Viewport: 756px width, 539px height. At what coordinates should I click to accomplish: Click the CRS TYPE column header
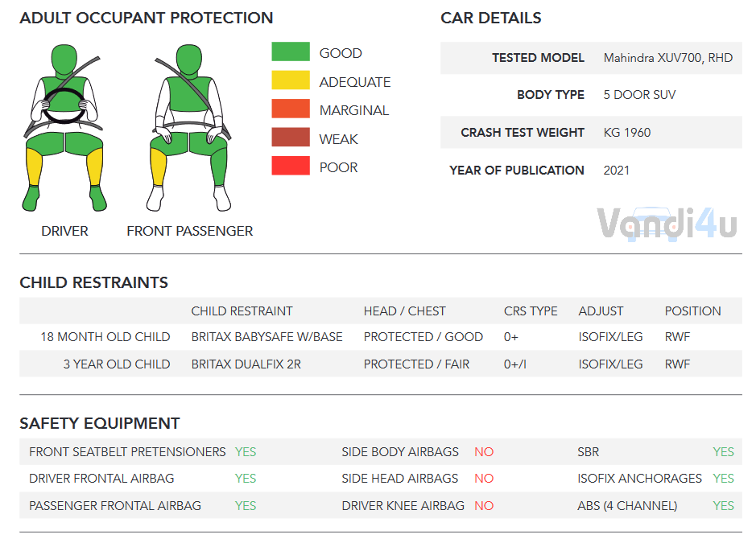click(531, 311)
